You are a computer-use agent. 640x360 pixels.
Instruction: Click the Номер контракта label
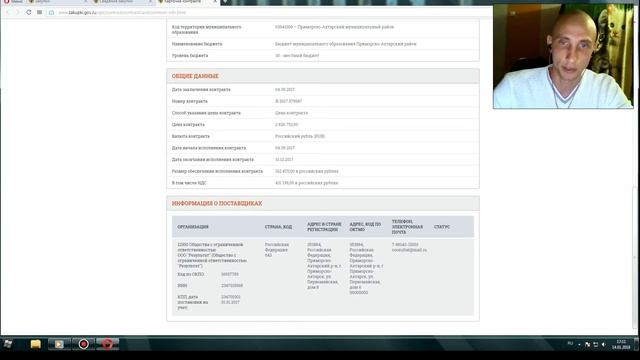189,101
